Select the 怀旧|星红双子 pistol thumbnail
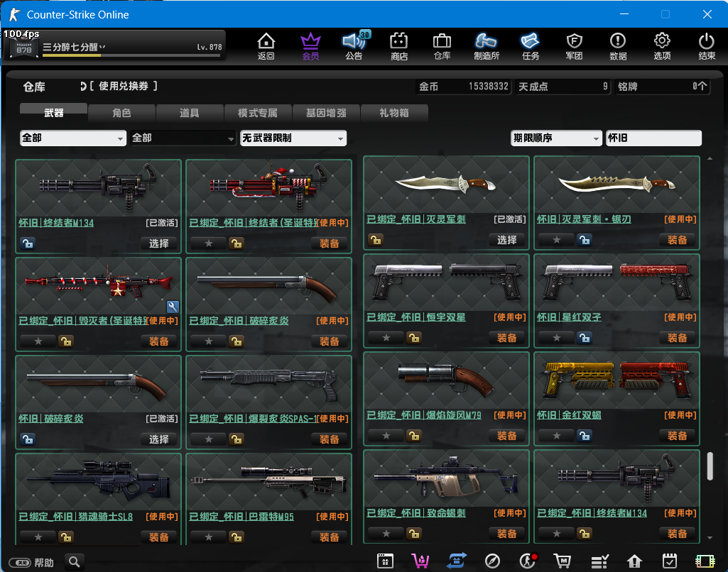 [616, 282]
